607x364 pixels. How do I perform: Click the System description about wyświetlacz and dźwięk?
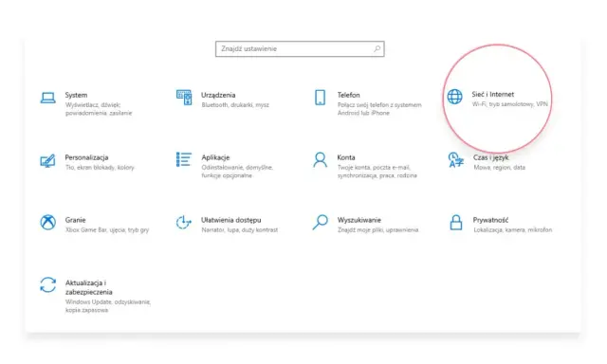tap(99, 109)
